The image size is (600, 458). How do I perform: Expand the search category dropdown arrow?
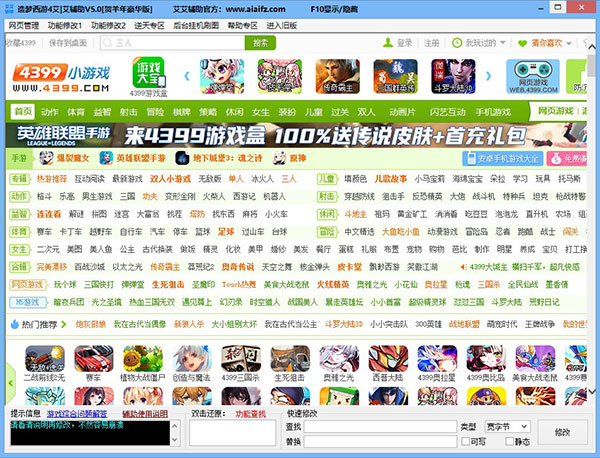[107, 44]
